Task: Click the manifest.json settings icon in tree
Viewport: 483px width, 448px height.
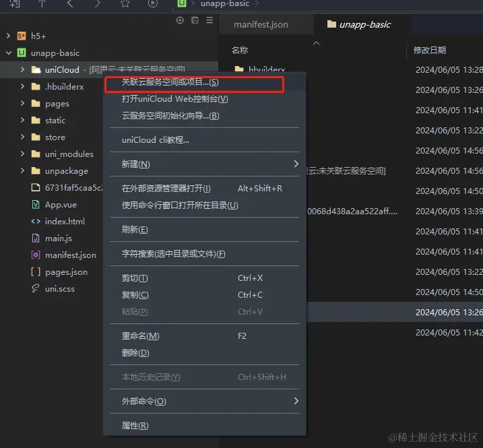Action: pos(36,255)
